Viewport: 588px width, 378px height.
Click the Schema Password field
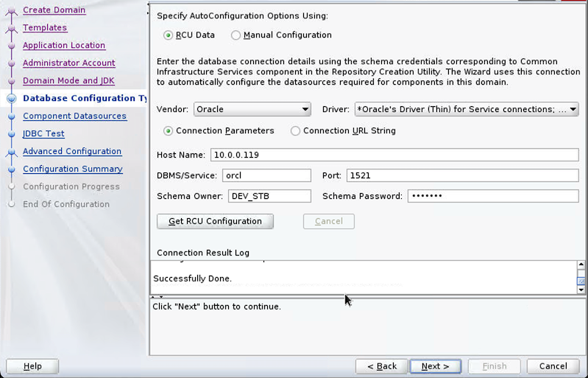pos(493,196)
